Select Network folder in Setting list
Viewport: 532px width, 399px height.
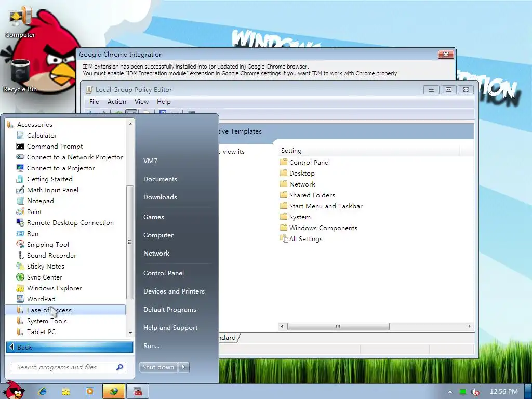[298, 184]
